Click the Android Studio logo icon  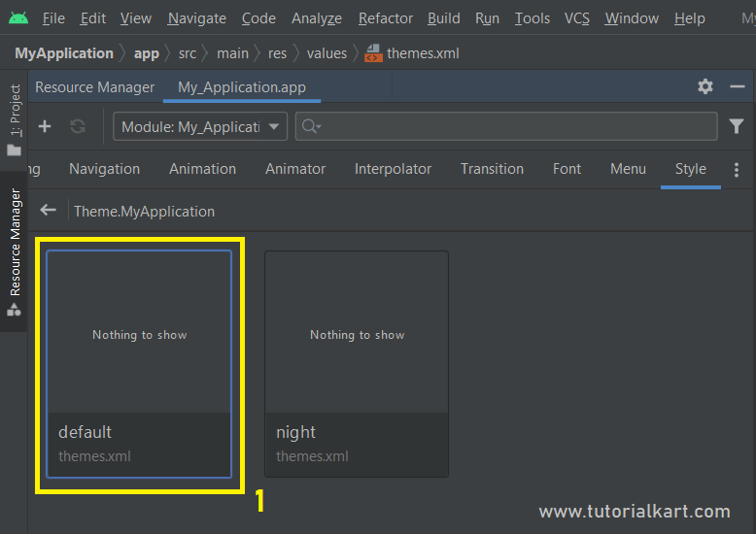tap(18, 17)
